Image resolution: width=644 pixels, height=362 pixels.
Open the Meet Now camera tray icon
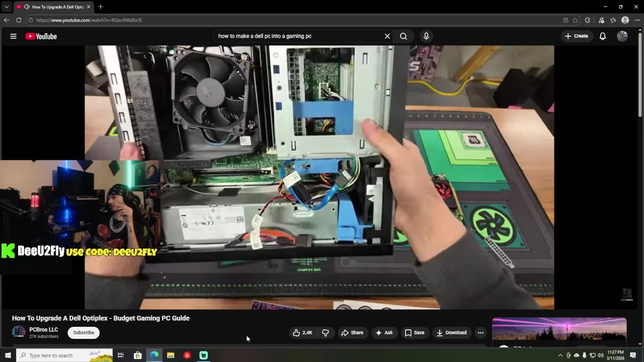coord(569,355)
